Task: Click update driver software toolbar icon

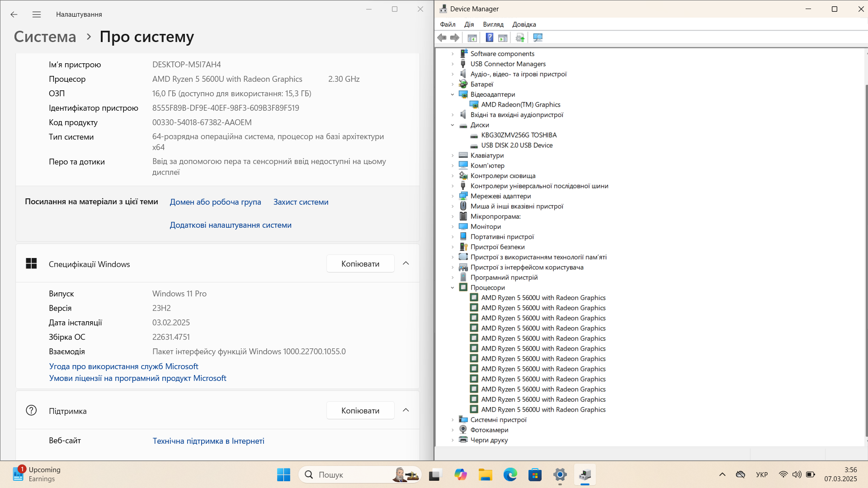Action: click(520, 38)
